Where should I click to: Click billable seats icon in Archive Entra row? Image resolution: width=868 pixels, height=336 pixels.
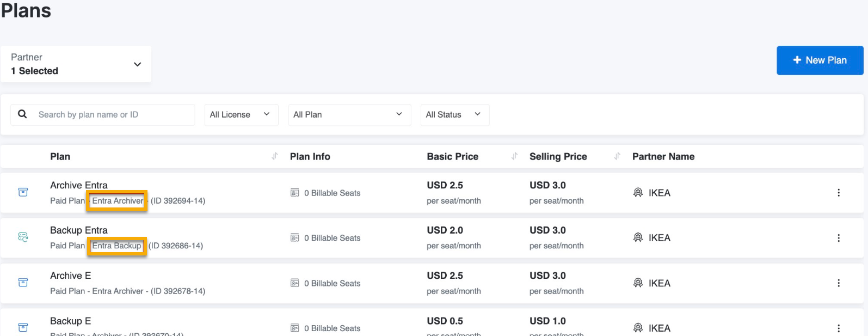click(295, 193)
